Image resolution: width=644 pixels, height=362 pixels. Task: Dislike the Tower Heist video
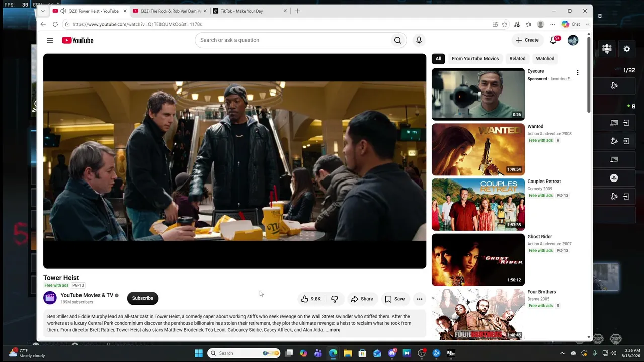pos(335,299)
